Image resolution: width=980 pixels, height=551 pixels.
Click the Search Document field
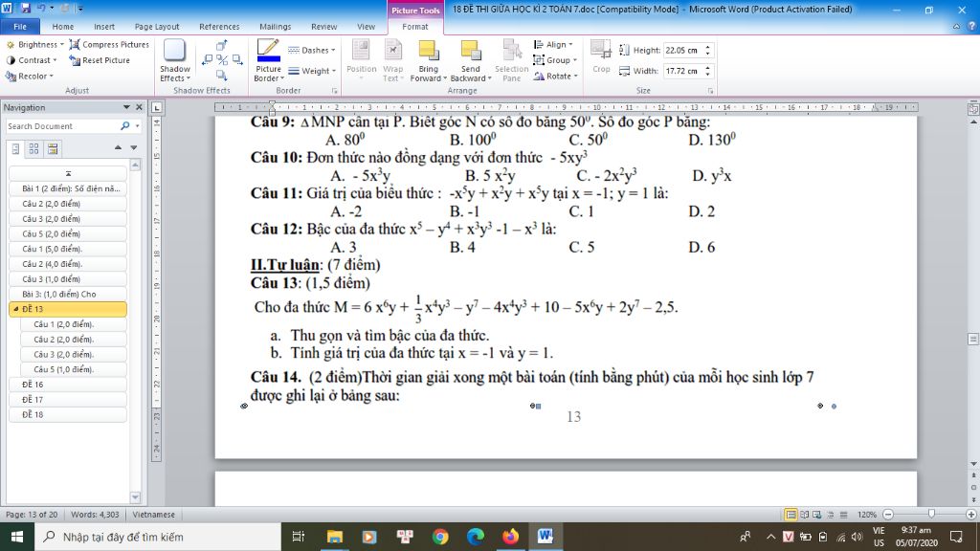(x=61, y=125)
